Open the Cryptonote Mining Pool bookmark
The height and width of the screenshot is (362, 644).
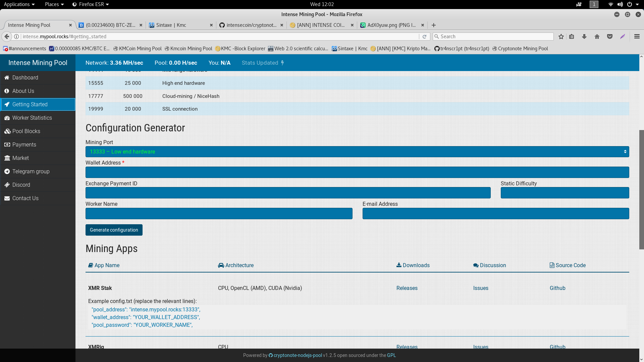point(520,49)
